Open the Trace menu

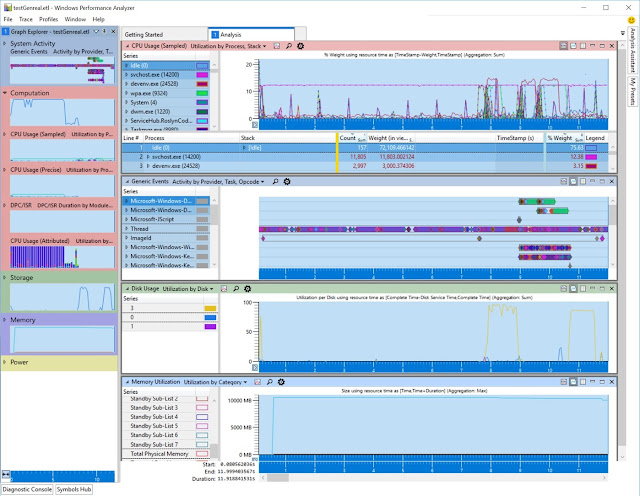point(26,19)
